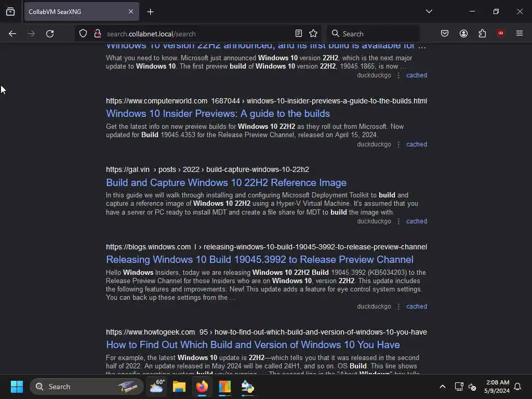Expand engine menu dots for Insider Previews result

398,144
